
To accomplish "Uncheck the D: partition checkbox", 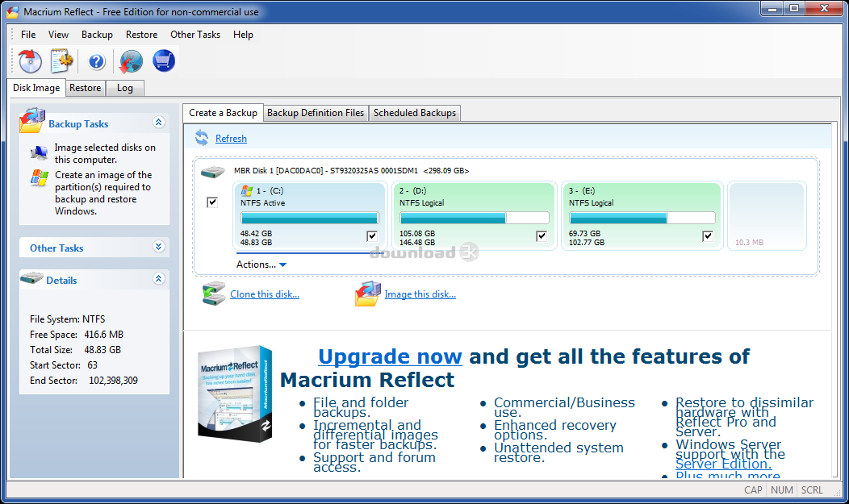I will pyautogui.click(x=542, y=236).
